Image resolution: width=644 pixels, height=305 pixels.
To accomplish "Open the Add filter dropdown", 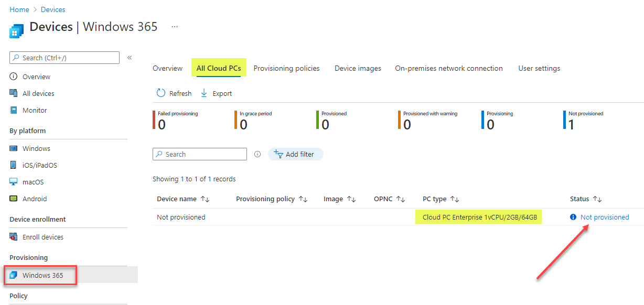I will 296,154.
